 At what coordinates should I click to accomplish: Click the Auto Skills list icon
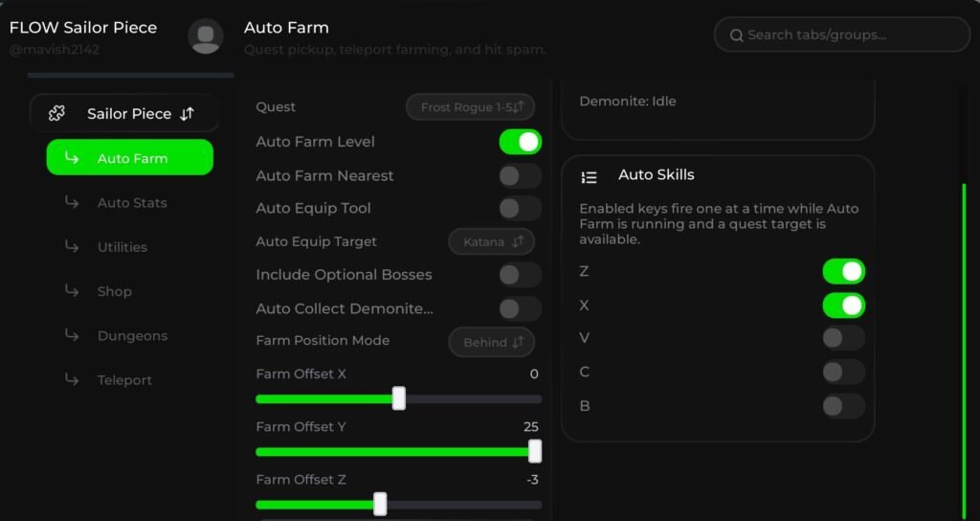pos(590,176)
